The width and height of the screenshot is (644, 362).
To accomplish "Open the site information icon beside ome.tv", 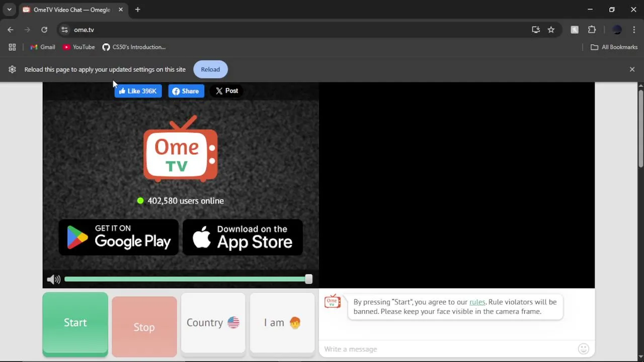I will [x=64, y=30].
